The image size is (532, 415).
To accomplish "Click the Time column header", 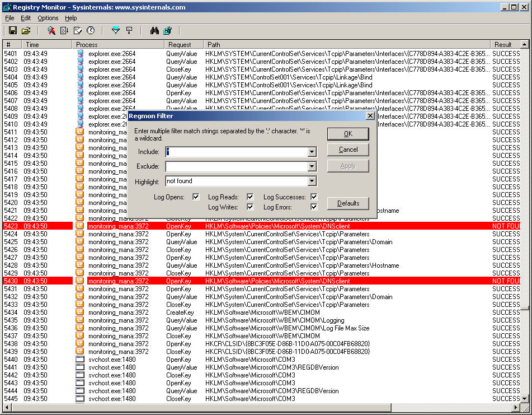I will [x=47, y=44].
